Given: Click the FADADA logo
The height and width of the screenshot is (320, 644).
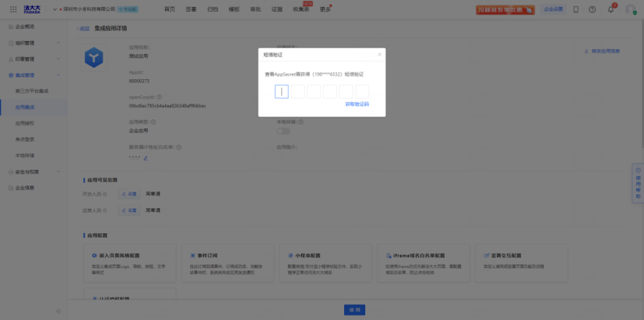Looking at the screenshot, I should (32, 9).
